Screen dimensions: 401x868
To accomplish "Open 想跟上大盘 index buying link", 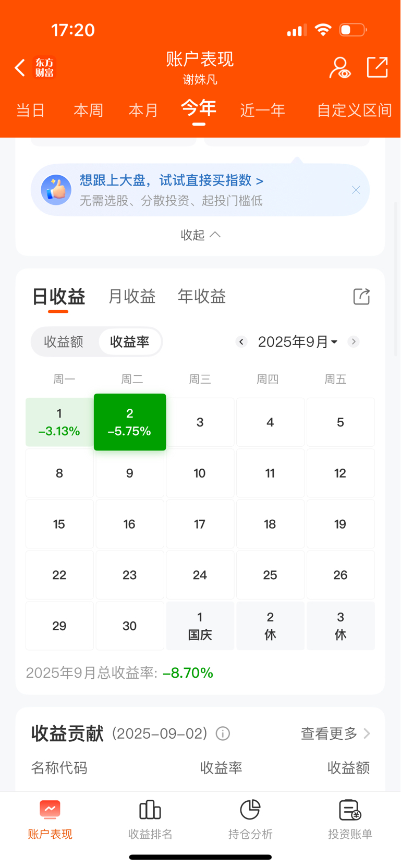I will point(172,180).
